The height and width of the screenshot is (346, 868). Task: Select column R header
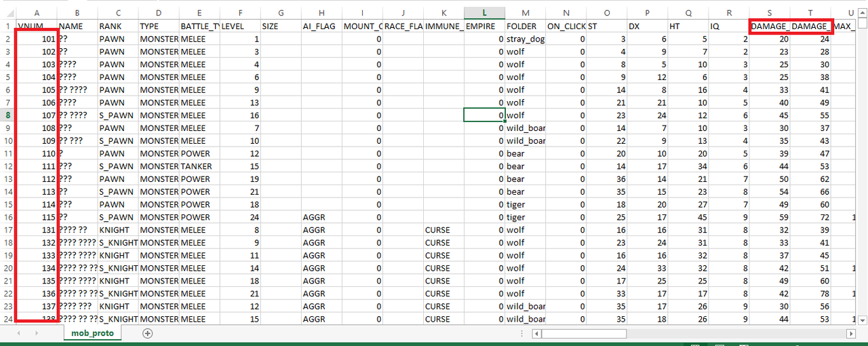pyautogui.click(x=729, y=13)
